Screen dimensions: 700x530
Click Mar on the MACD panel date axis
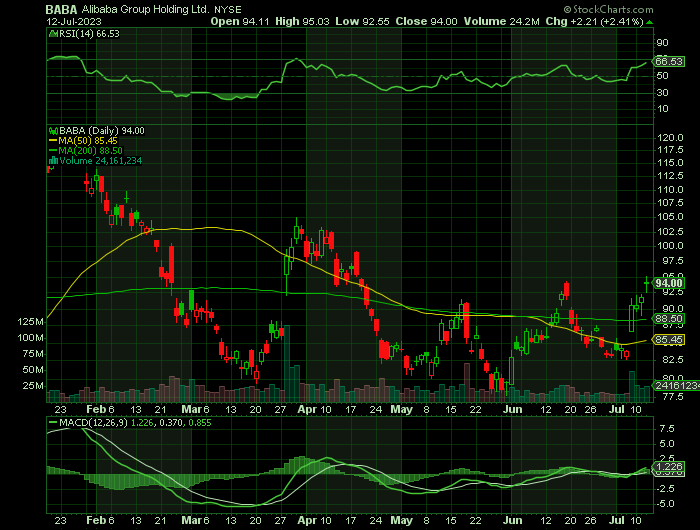tap(191, 520)
